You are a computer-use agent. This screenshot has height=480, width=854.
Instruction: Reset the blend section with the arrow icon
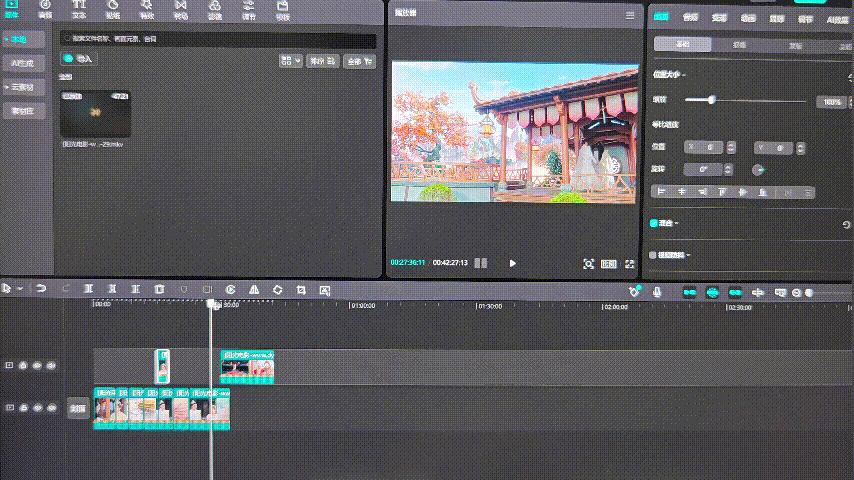click(x=846, y=224)
